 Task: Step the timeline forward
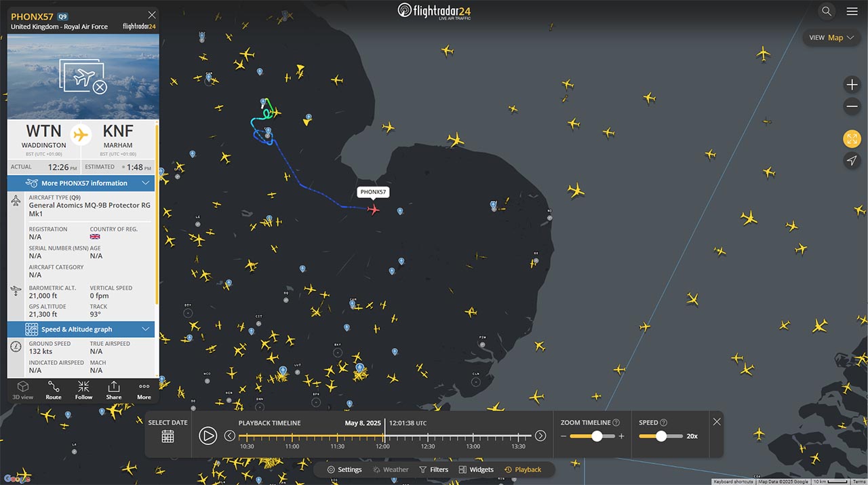(x=540, y=435)
